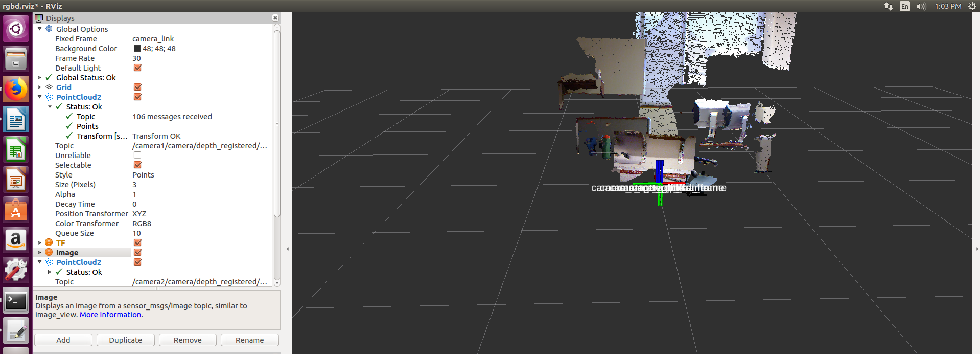
Task: Open the More Information link
Action: 110,315
